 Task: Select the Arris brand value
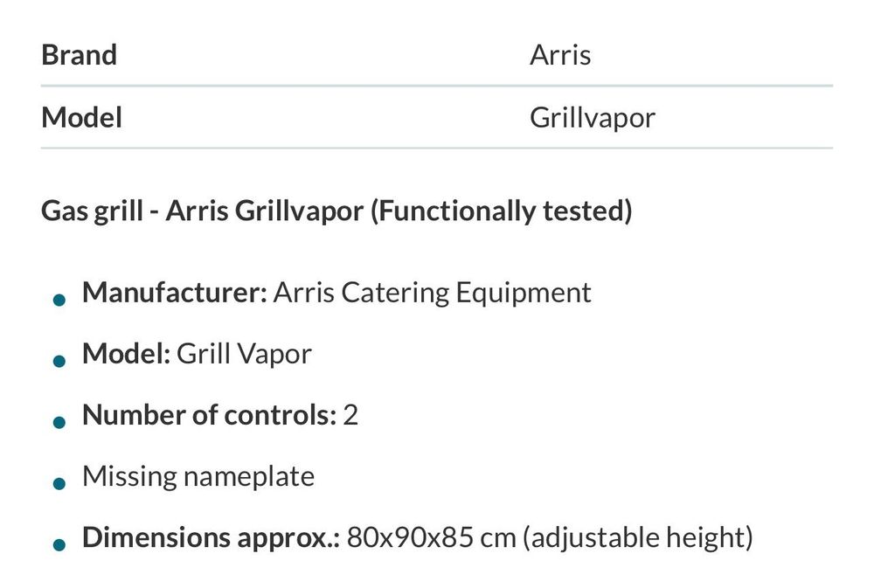[560, 55]
